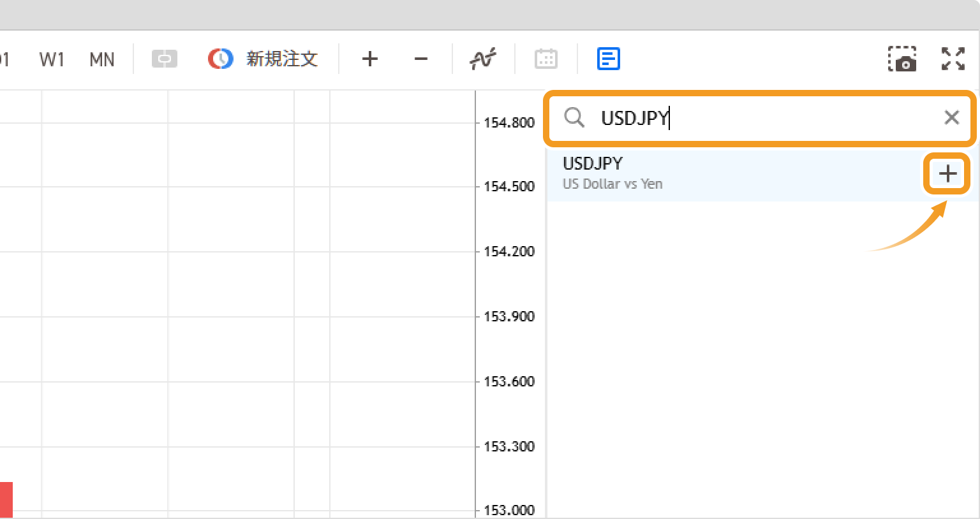Open the indicators list icon

483,59
